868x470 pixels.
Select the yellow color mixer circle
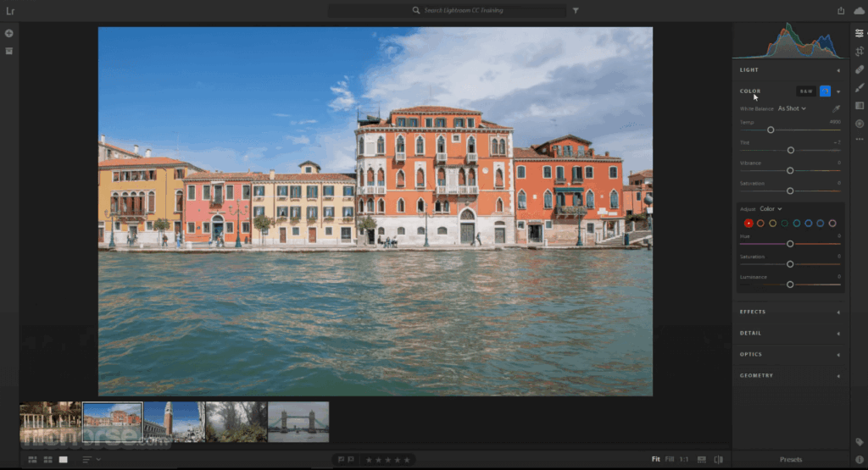click(x=772, y=224)
